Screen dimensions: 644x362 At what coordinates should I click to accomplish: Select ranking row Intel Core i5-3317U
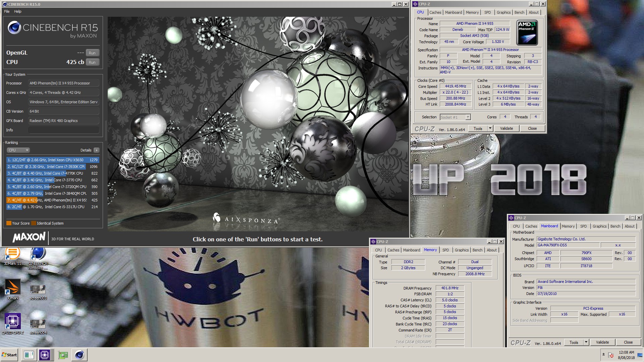(x=53, y=207)
